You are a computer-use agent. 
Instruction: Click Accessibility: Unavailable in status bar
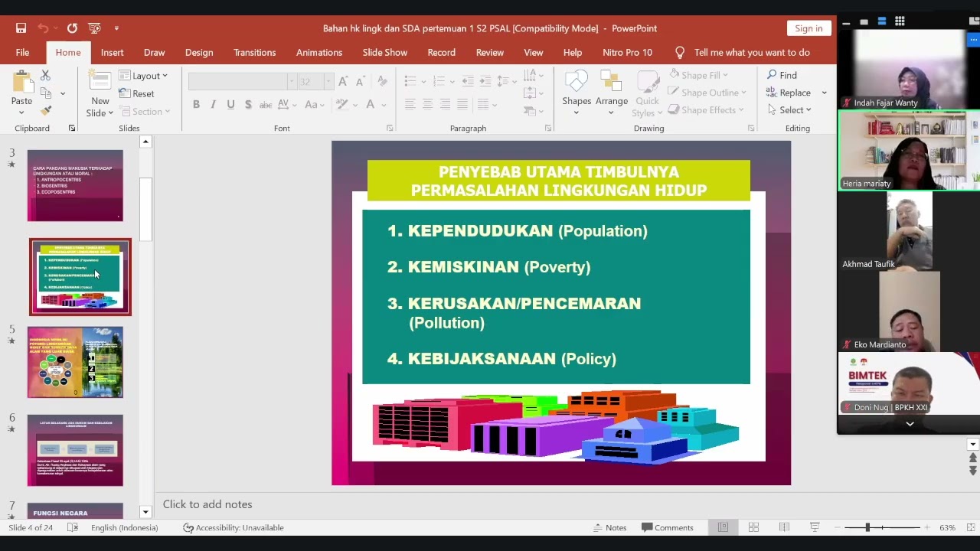[x=234, y=527]
